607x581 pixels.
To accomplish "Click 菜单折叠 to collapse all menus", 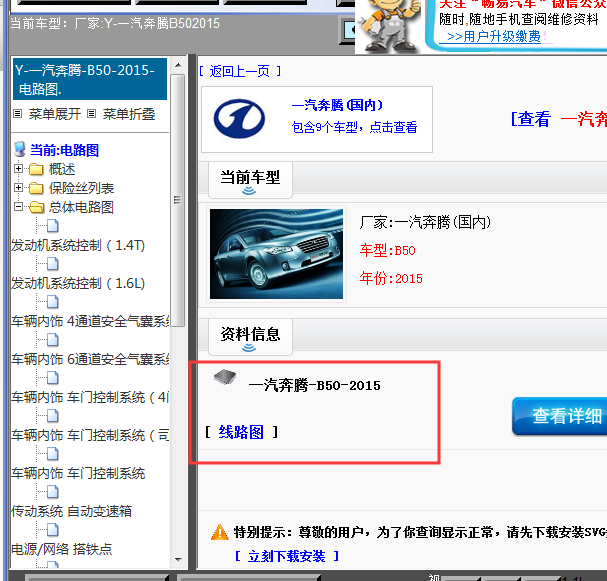I will coord(129,114).
